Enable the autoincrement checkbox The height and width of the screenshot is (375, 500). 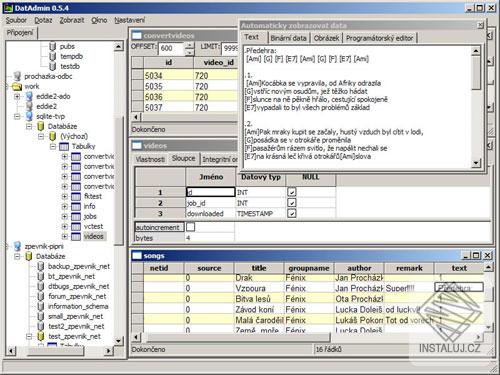190,227
